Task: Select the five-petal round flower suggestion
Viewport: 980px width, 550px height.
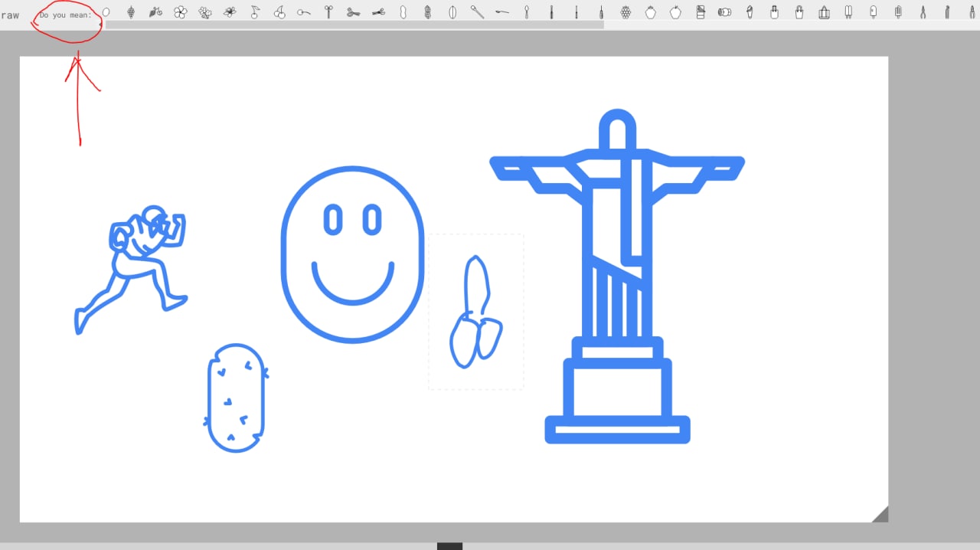Action: tap(181, 12)
